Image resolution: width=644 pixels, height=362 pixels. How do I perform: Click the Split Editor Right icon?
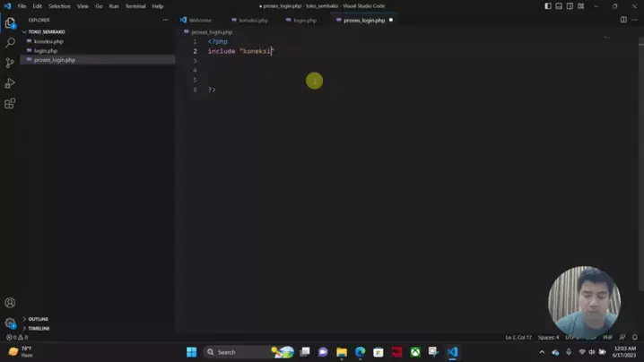[623, 20]
